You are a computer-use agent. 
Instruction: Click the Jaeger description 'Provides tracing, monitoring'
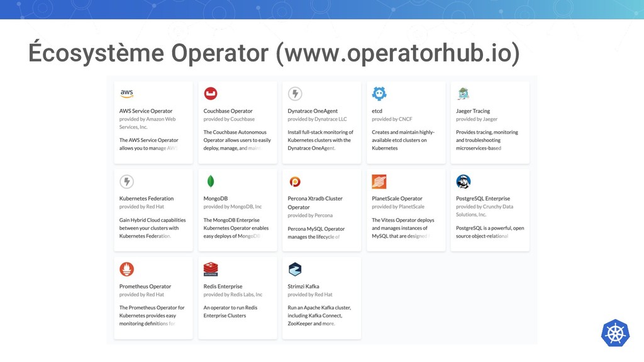[487, 140]
